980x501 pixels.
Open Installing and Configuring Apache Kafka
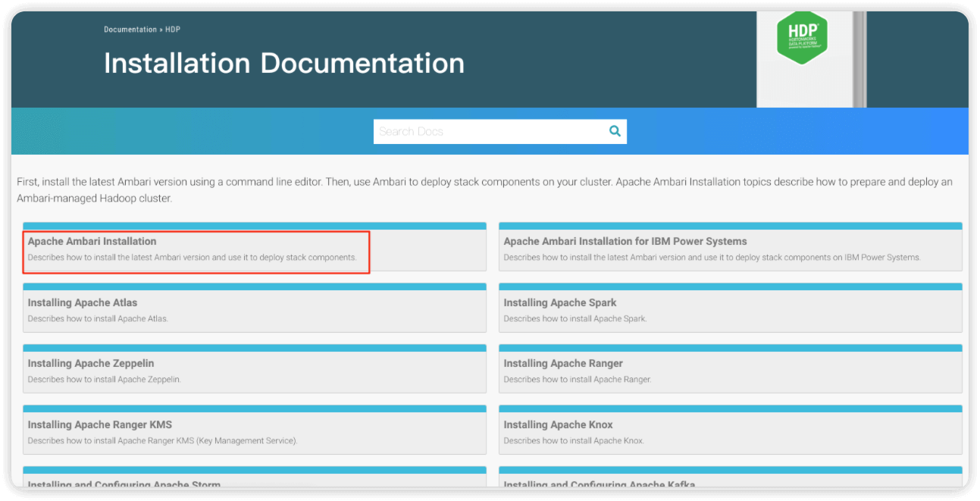click(731, 478)
